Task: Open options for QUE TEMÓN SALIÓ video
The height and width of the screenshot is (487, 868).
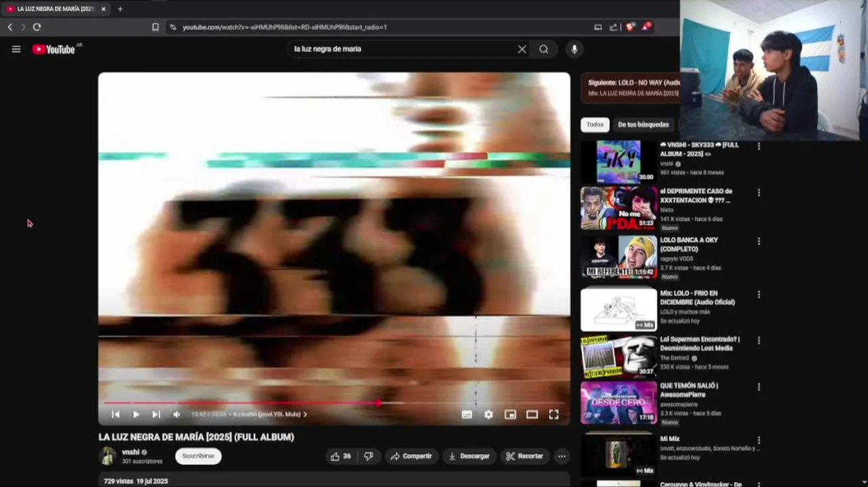Action: tap(758, 387)
